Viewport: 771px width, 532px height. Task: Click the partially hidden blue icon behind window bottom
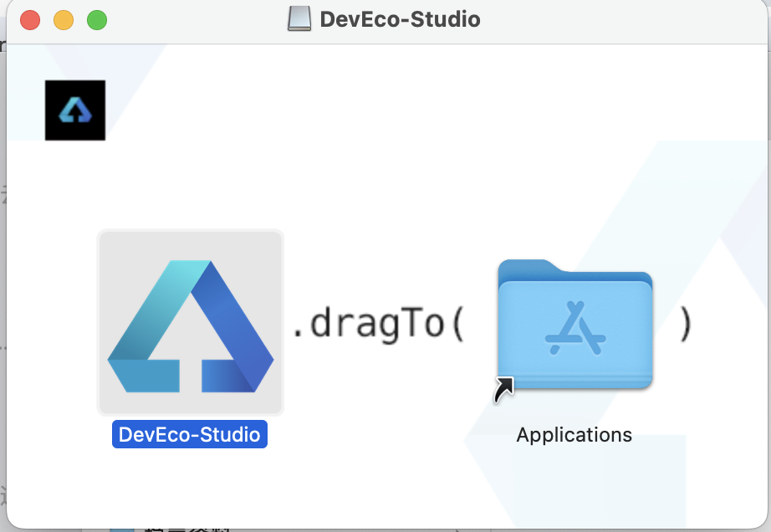(x=122, y=529)
